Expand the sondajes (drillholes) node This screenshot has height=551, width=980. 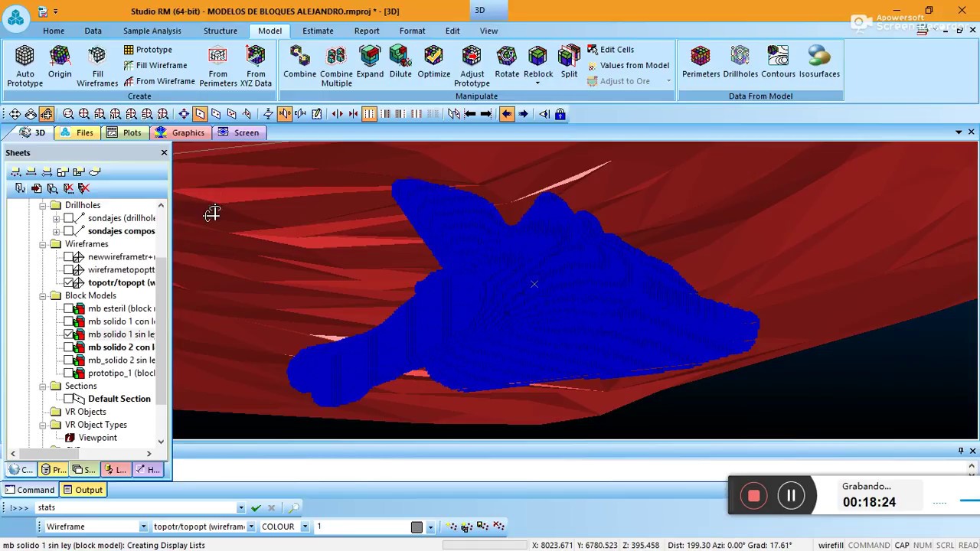[56, 218]
